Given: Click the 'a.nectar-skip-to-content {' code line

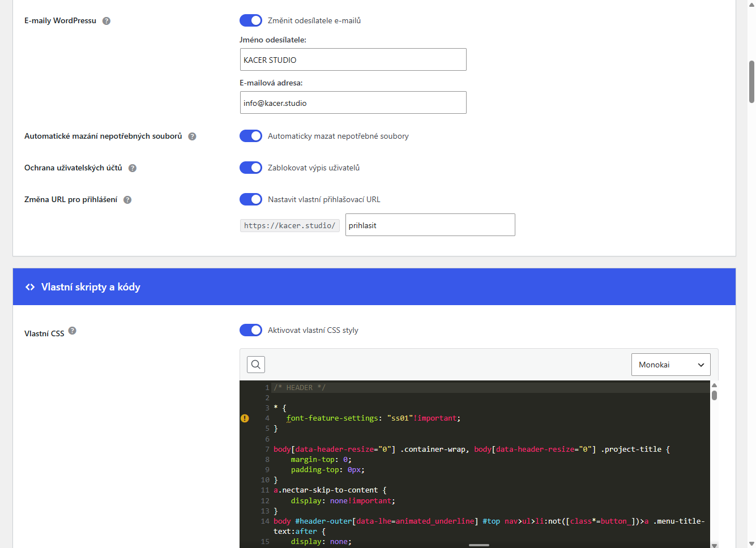Looking at the screenshot, I should click(330, 490).
